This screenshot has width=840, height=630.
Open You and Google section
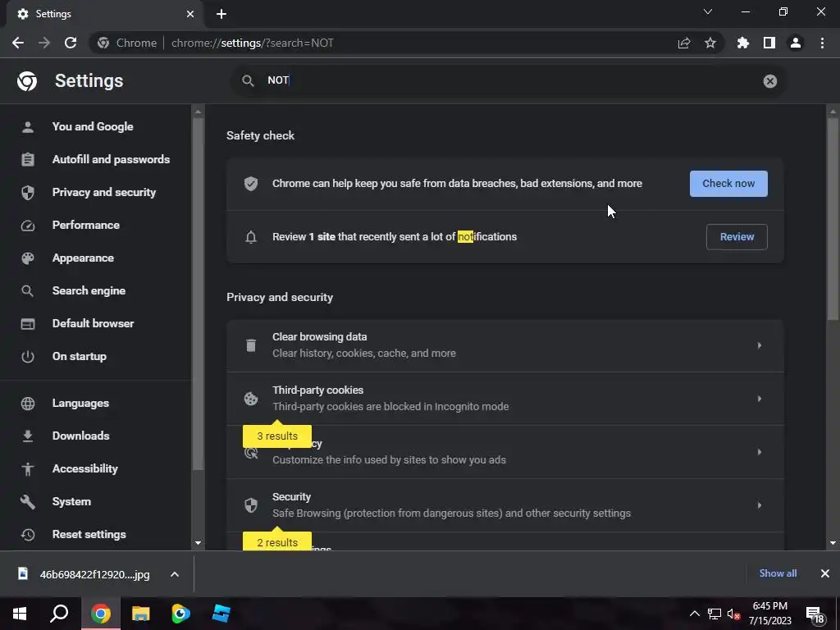click(x=92, y=127)
